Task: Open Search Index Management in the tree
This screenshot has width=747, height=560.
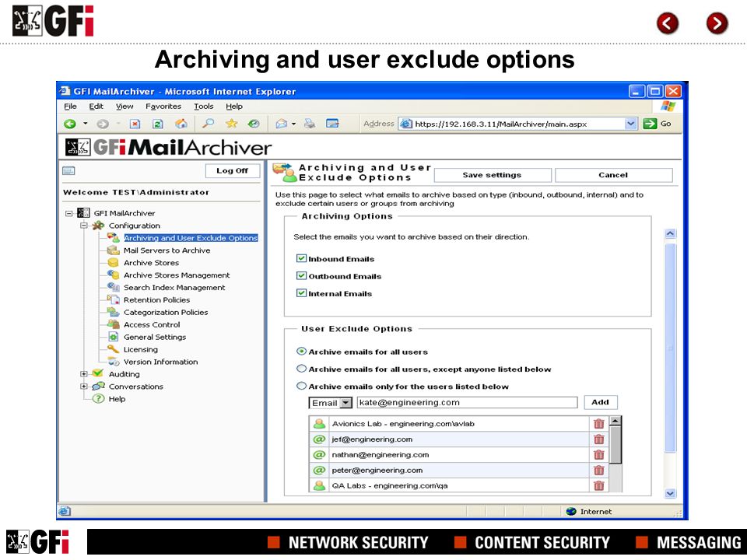Action: click(174, 288)
